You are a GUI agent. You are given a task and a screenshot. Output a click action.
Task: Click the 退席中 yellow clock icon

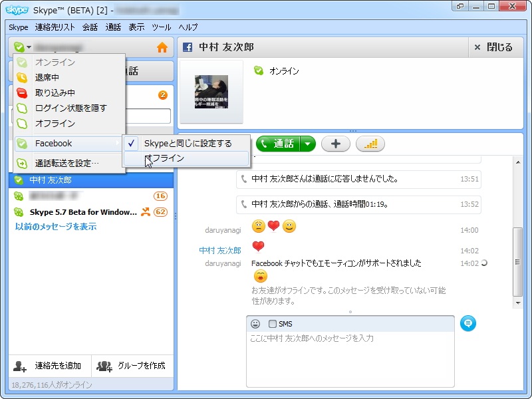(22, 78)
